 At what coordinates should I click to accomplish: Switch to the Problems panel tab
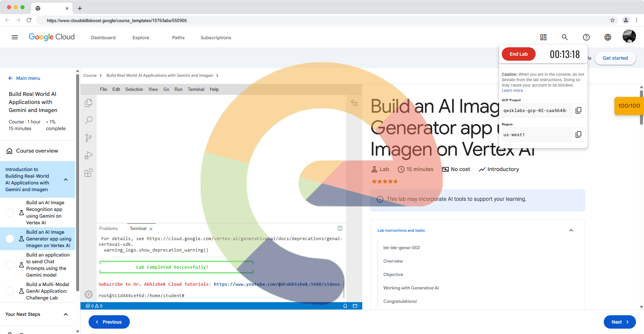(x=108, y=228)
